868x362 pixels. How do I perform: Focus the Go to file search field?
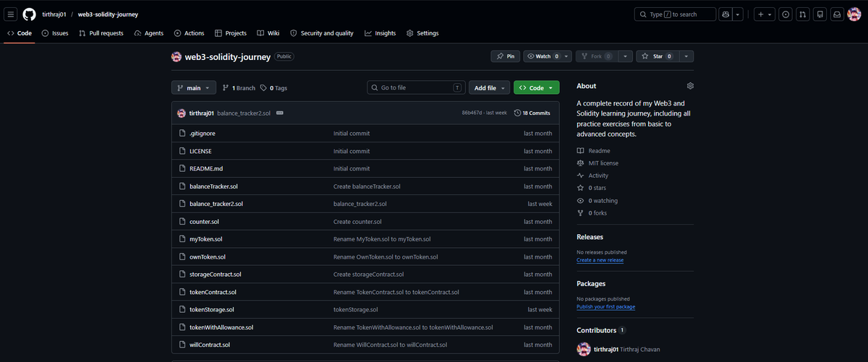coord(416,87)
